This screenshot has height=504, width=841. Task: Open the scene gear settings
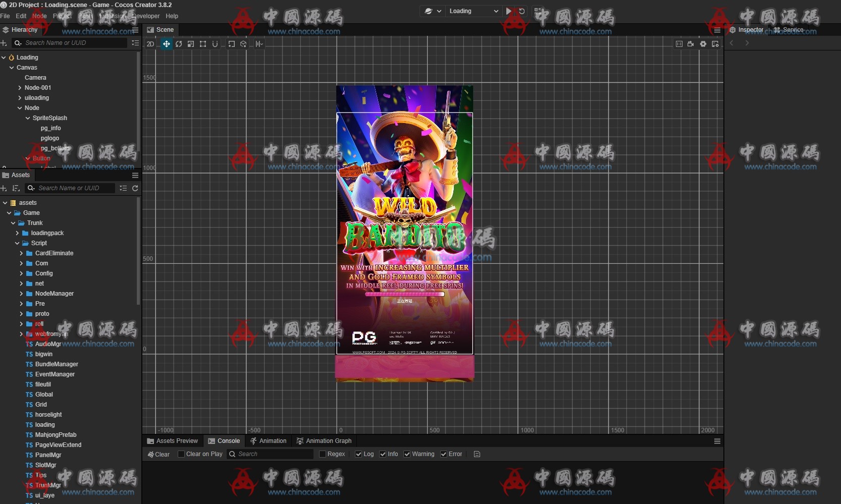703,44
